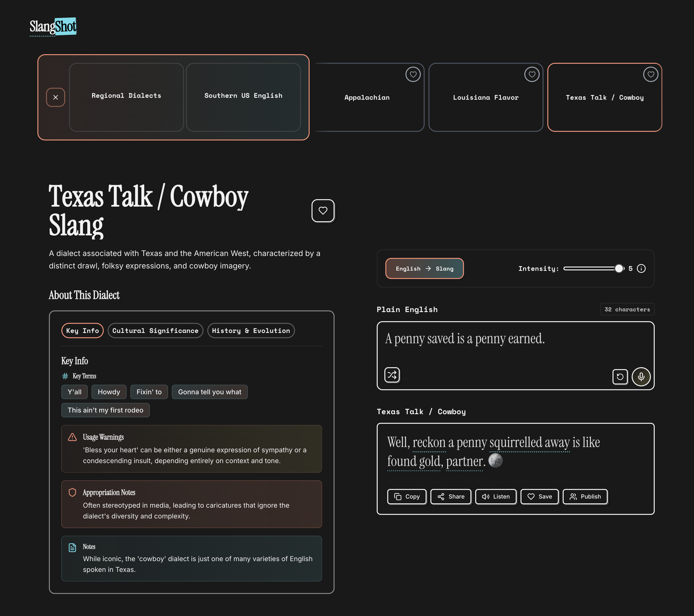
Task: Copy the translated slang text
Action: pyautogui.click(x=407, y=496)
